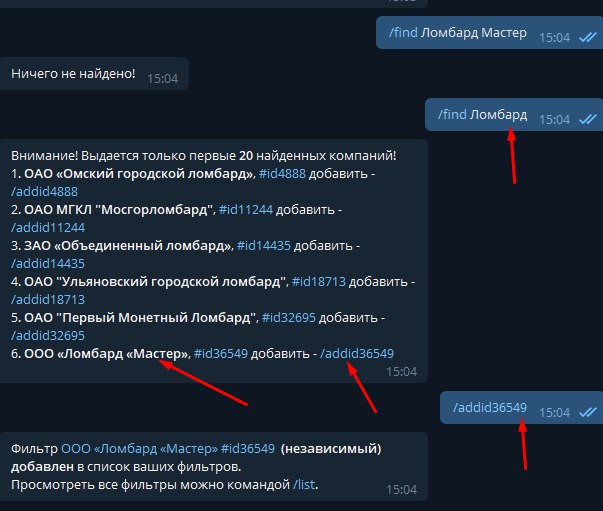This screenshot has width=603, height=511.
Task: Click the sent /addid36549 message bubble
Action: 521,408
